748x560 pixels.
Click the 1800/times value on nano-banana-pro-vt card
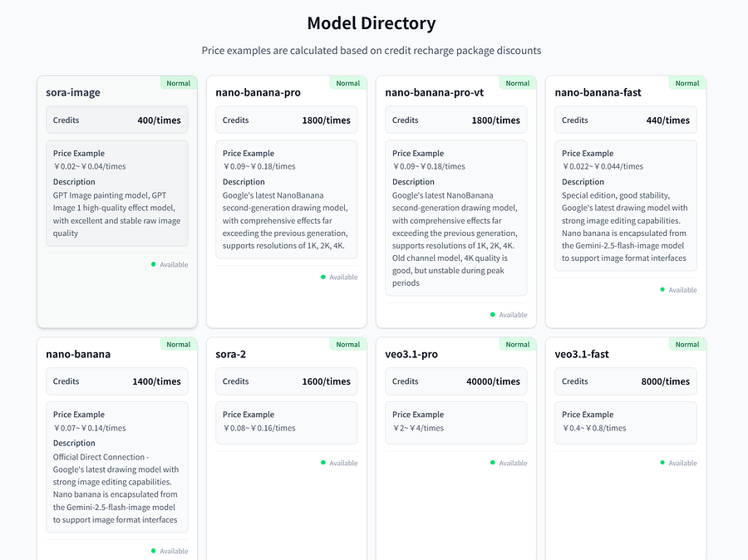click(495, 120)
